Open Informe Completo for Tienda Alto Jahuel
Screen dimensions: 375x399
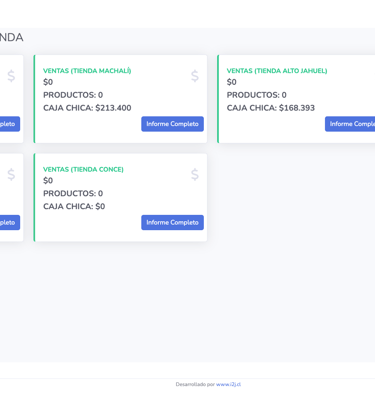[350, 124]
